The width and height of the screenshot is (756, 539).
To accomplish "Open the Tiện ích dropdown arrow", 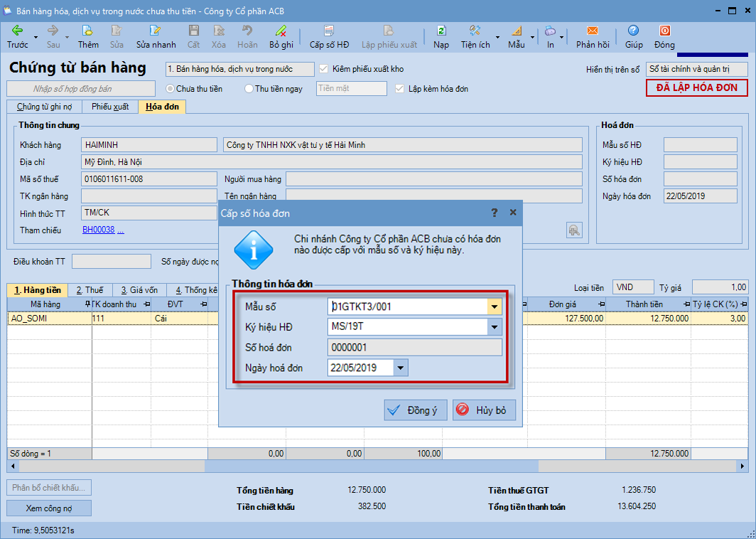I will click(x=497, y=38).
